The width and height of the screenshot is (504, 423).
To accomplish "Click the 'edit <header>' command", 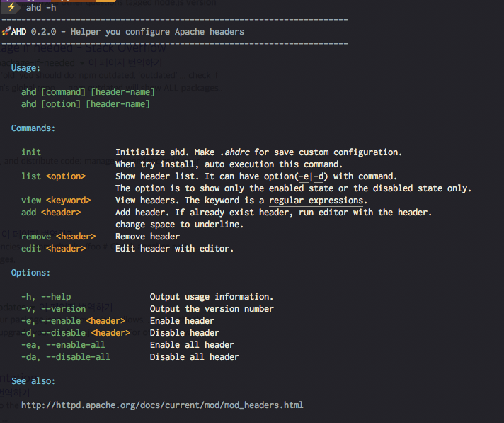I will click(54, 249).
